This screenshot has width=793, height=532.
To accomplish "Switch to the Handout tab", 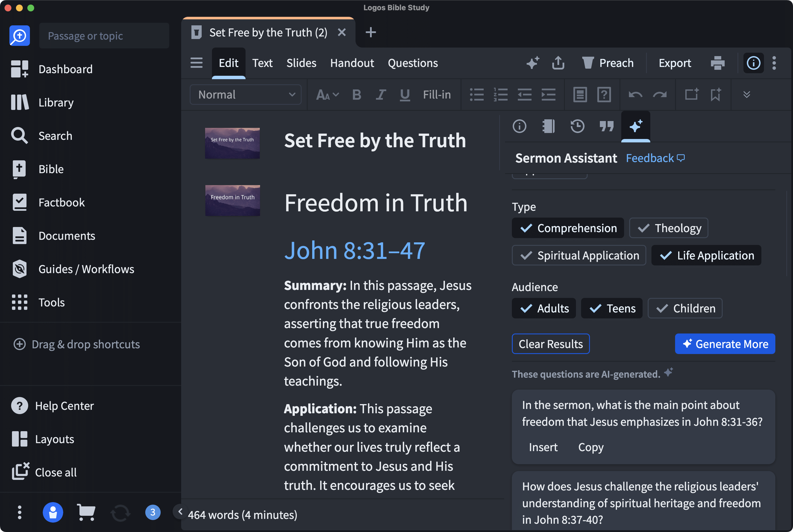I will [352, 63].
